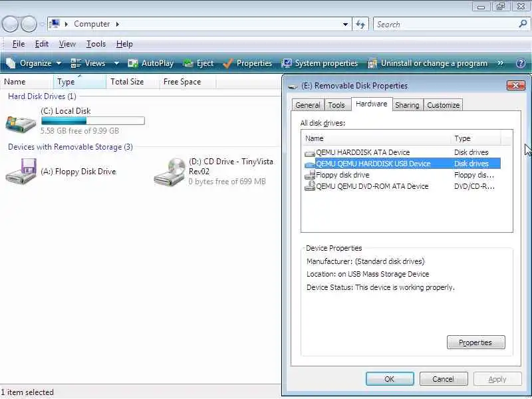The width and height of the screenshot is (532, 399).
Task: Open the Organize dropdown
Action: pyautogui.click(x=35, y=63)
